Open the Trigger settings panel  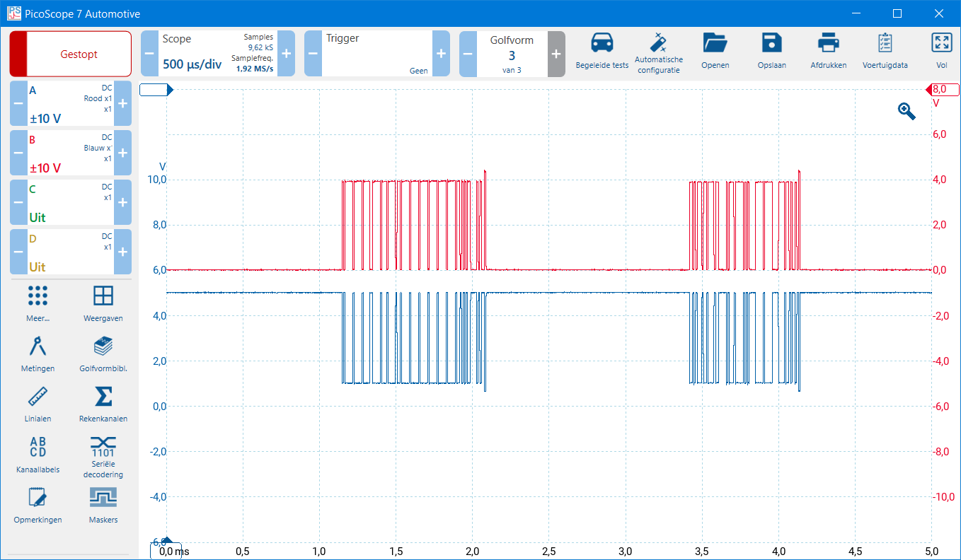tap(376, 54)
